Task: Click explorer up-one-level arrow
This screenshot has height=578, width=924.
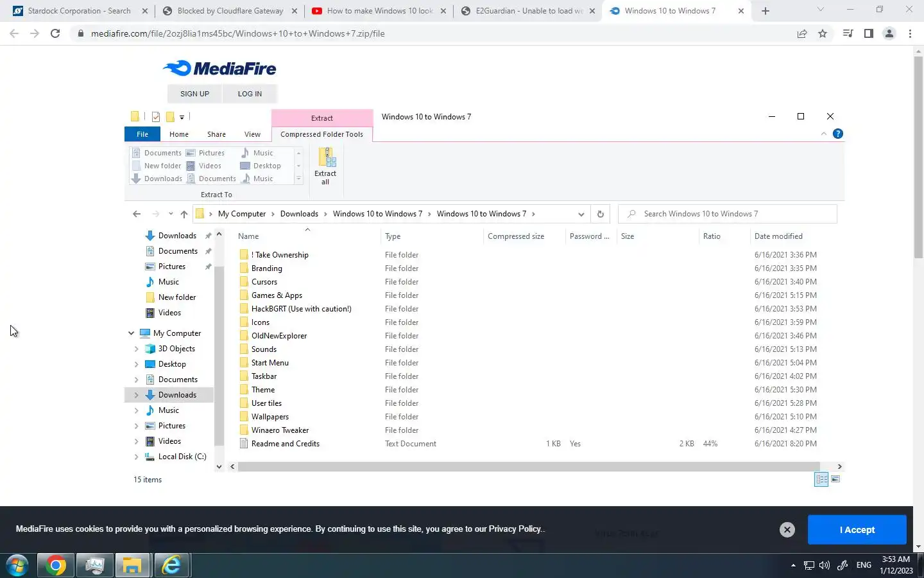Action: 184,214
